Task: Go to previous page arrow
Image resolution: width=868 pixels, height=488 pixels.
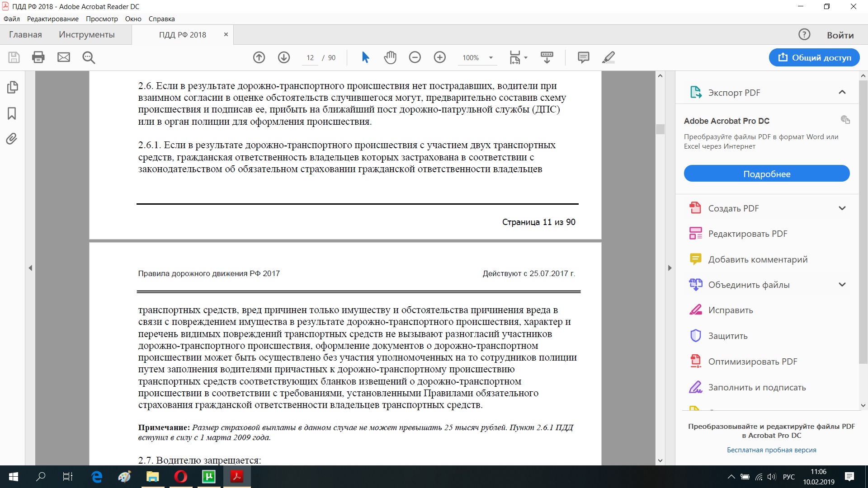Action: [259, 57]
